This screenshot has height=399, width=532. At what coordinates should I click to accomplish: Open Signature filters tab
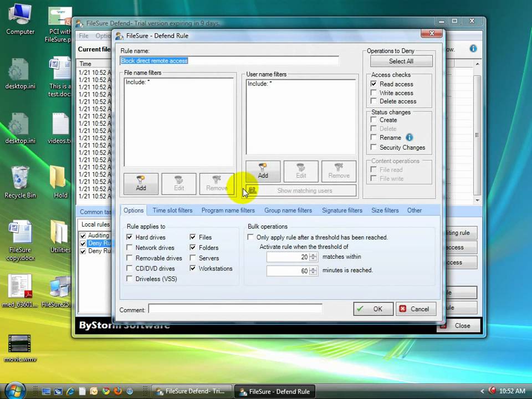click(x=342, y=211)
